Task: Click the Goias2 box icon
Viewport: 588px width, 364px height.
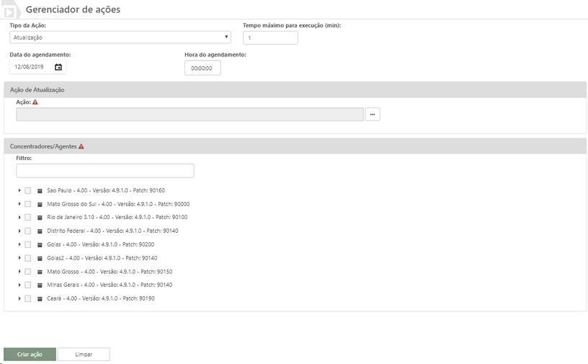Action: click(x=40, y=258)
